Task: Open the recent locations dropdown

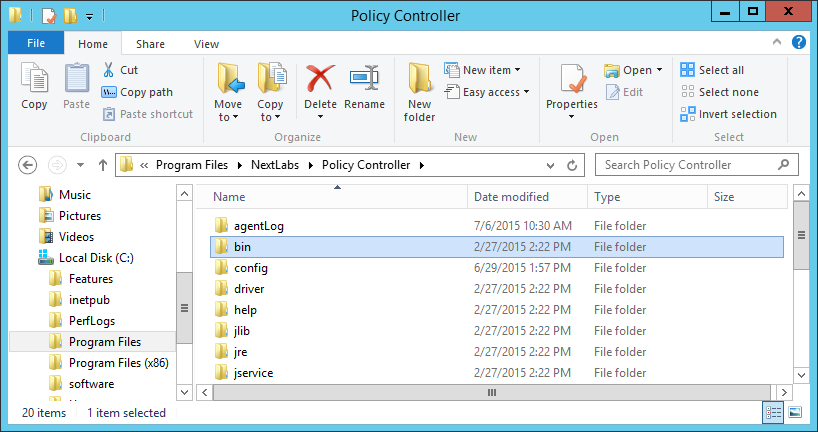Action: tap(80, 165)
